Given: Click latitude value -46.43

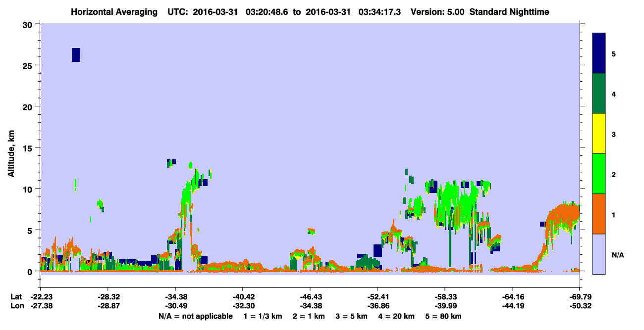Looking at the screenshot, I should (310, 297).
